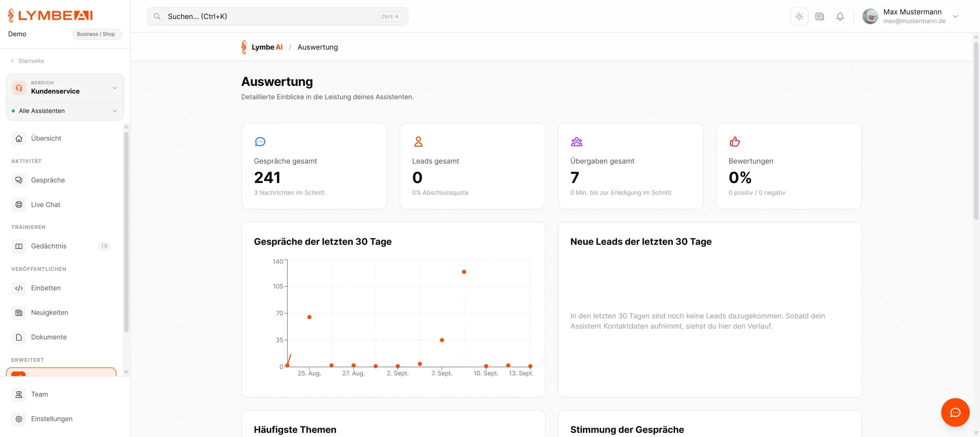Click the back chevron beside Startseite
Viewport: 980px width, 437px height.
pos(12,61)
